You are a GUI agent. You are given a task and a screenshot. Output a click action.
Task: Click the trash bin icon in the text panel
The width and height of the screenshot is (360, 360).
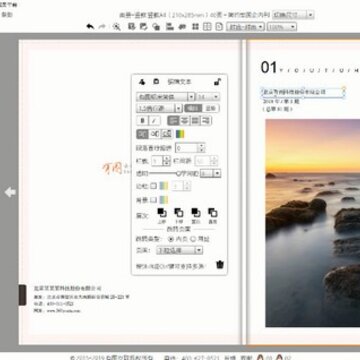pos(220,265)
